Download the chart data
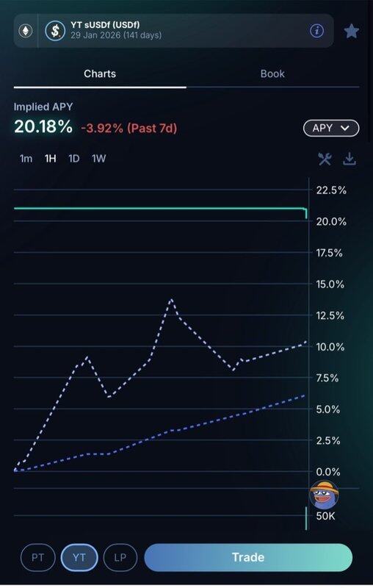 (349, 159)
